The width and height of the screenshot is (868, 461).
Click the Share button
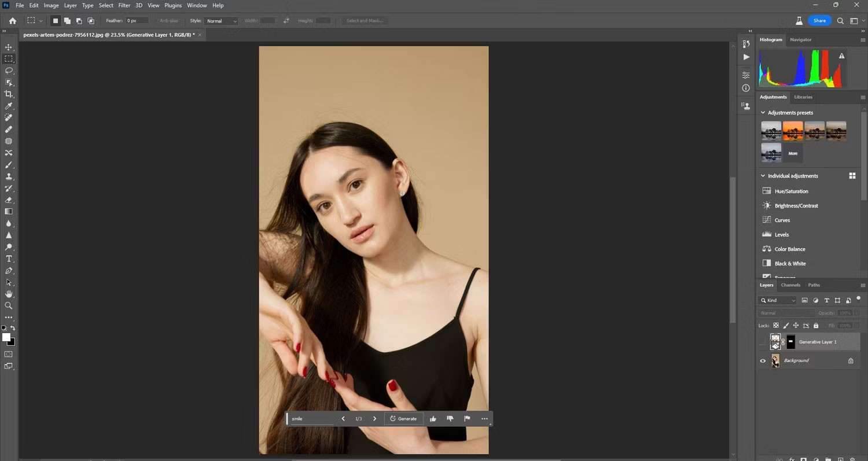pyautogui.click(x=819, y=21)
